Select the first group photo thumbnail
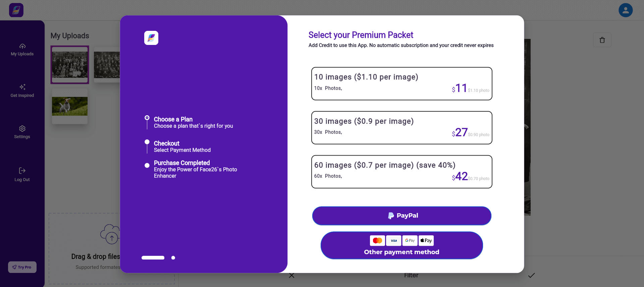644x287 pixels. coord(70,64)
